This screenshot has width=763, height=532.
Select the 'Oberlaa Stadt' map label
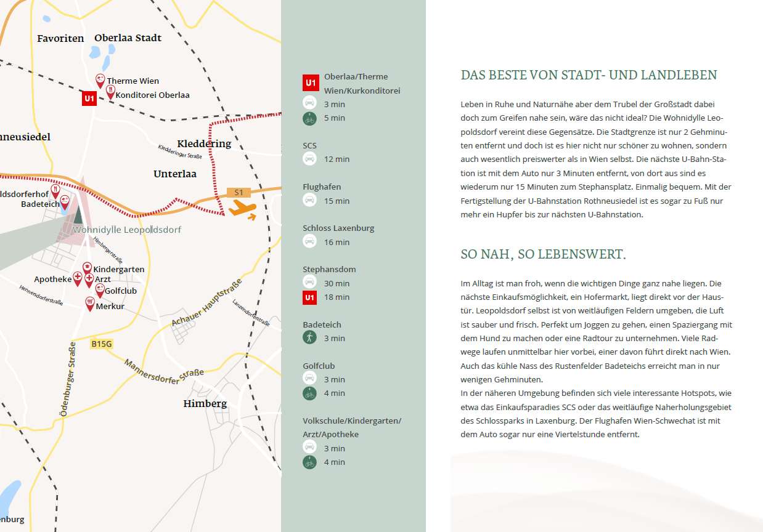tap(128, 38)
